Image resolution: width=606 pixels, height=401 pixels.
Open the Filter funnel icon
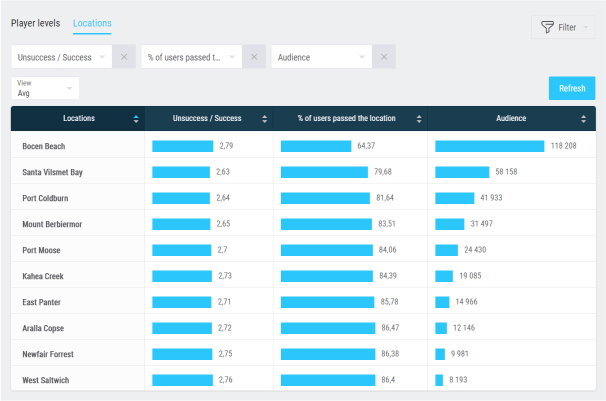[x=547, y=27]
